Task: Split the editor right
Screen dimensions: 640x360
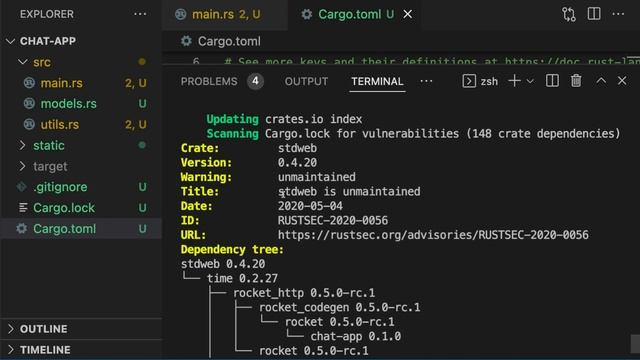Action: coord(594,14)
